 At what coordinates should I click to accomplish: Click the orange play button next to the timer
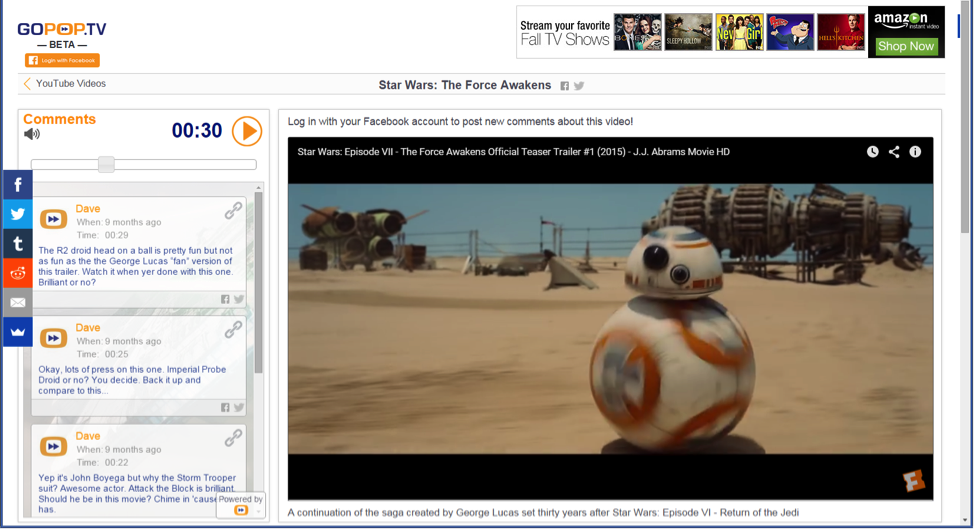tap(247, 131)
